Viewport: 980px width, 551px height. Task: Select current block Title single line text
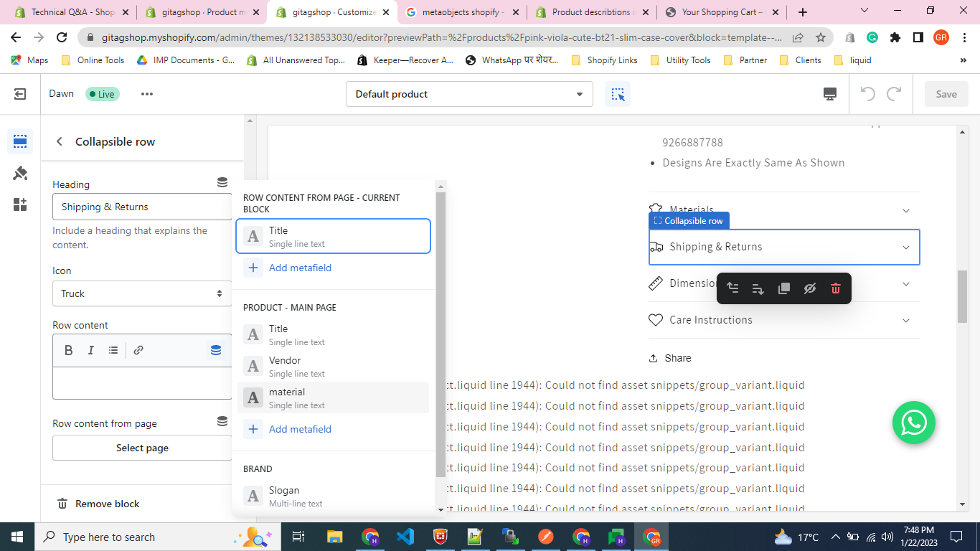click(333, 236)
